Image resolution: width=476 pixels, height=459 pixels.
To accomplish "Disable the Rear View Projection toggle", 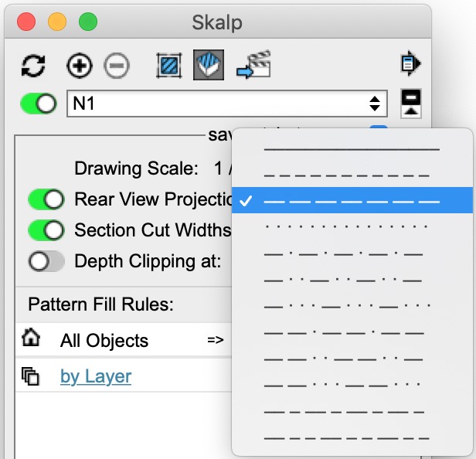I will click(46, 199).
